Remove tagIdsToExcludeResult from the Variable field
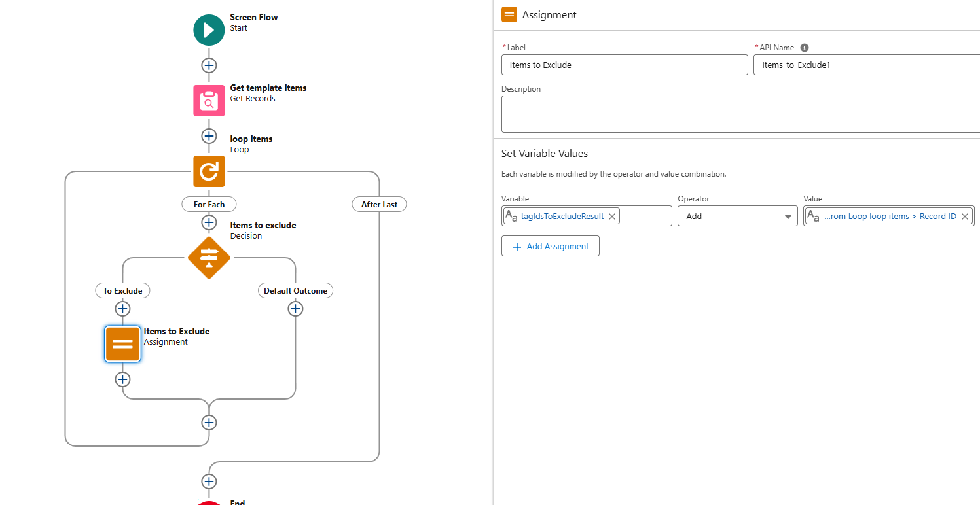 (612, 217)
